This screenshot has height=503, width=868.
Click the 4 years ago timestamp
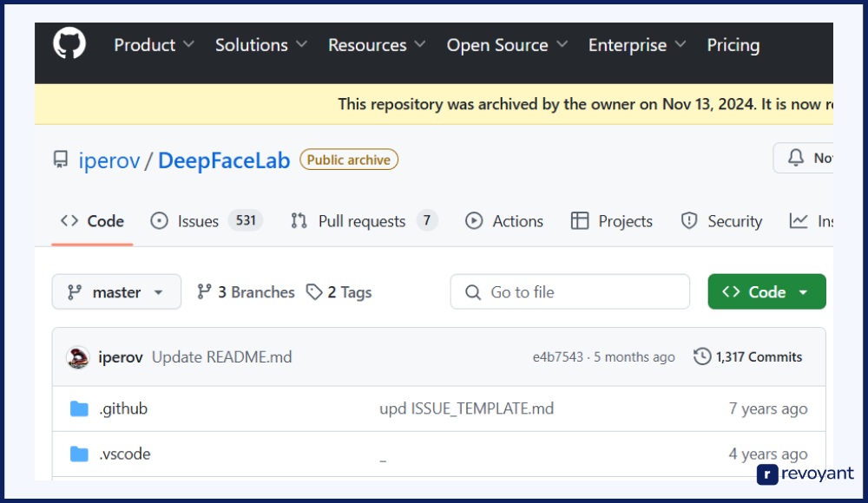coord(768,454)
